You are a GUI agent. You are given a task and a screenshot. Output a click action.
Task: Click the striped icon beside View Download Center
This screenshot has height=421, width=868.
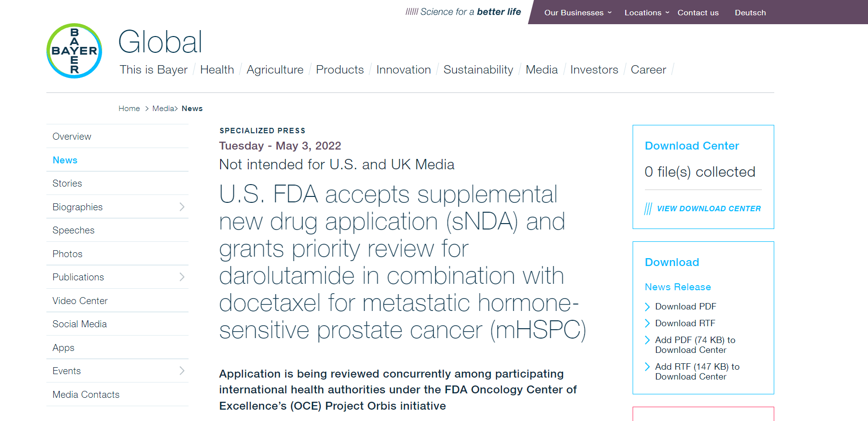648,209
